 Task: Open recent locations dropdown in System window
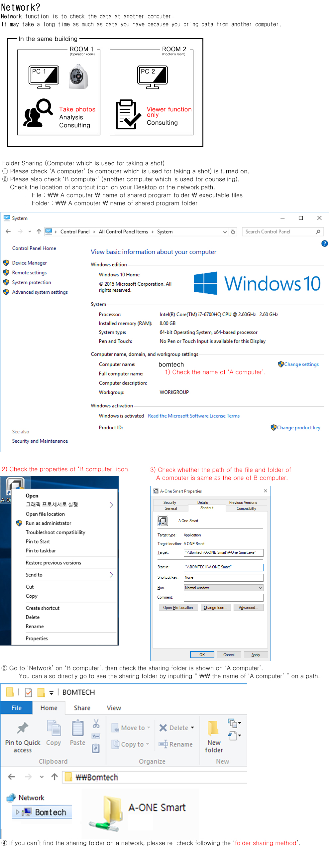(x=30, y=231)
